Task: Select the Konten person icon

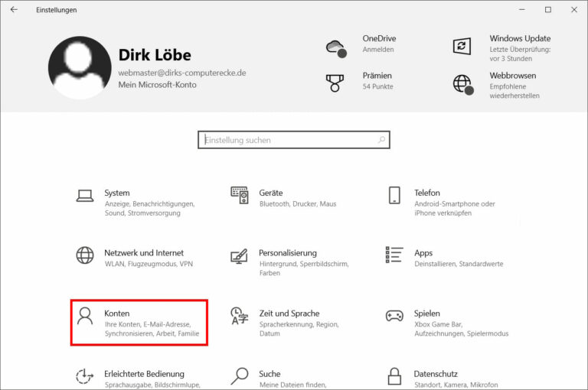Action: click(x=85, y=315)
